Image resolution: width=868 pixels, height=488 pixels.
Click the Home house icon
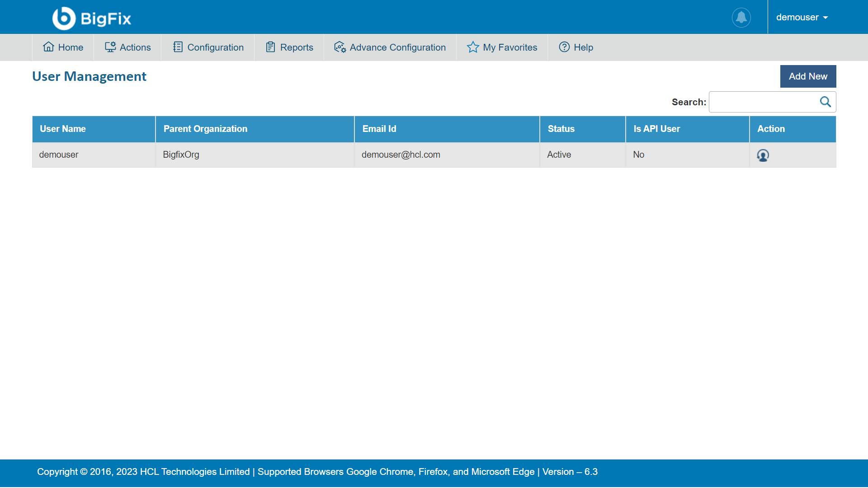click(48, 47)
